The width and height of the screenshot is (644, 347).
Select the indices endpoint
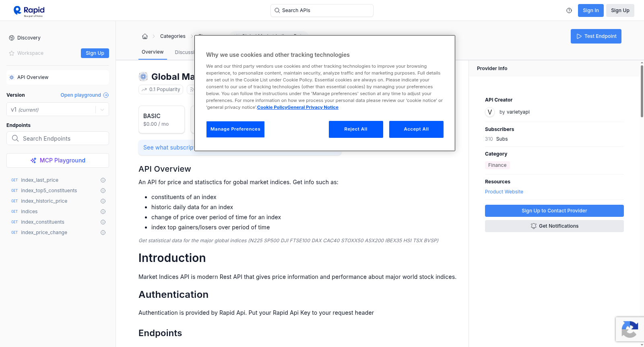pos(29,212)
